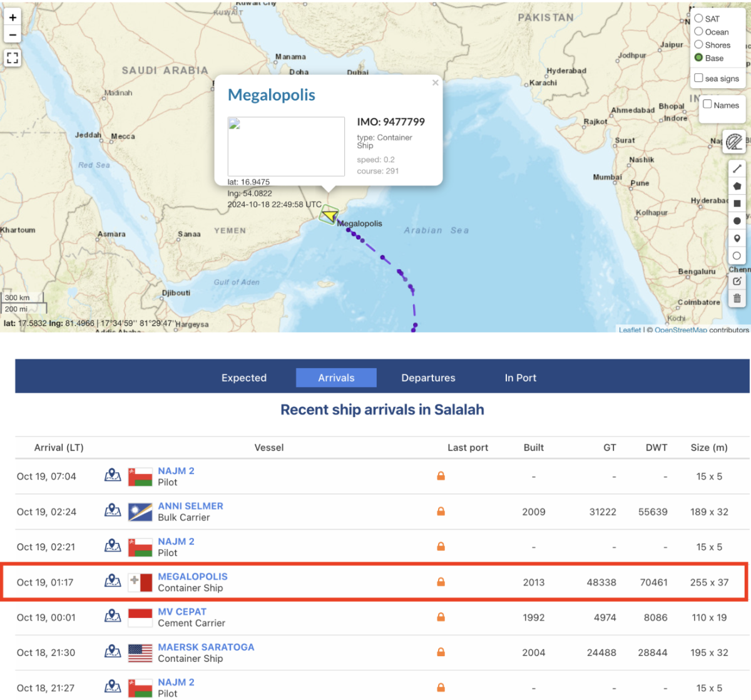Enable the sea signs checkbox
This screenshot has height=700, width=751.
click(698, 78)
